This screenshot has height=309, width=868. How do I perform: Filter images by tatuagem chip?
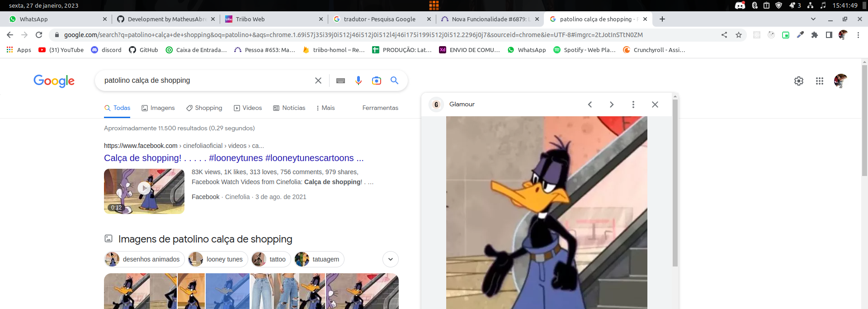(x=319, y=259)
